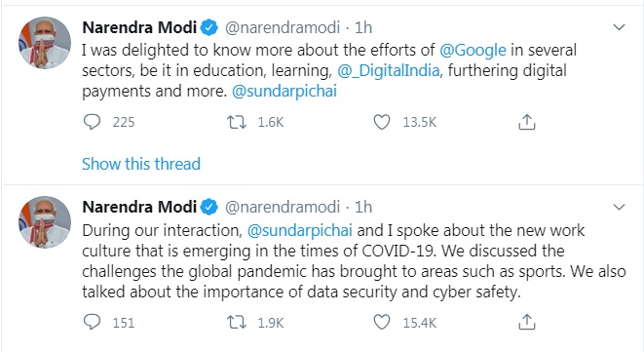
Task: Retweet the tweet with 1.6K retweets
Action: click(x=237, y=122)
